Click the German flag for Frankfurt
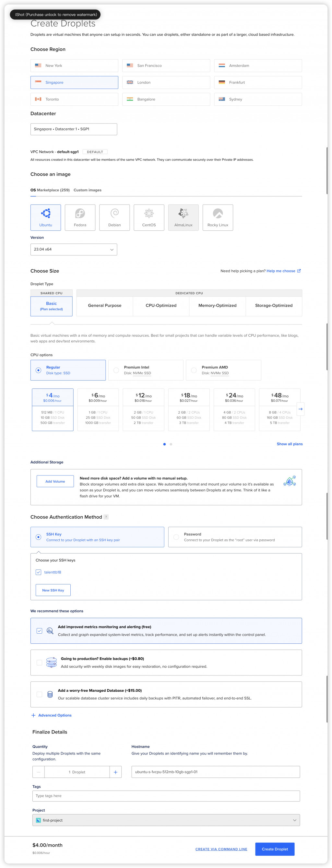 pyautogui.click(x=222, y=82)
